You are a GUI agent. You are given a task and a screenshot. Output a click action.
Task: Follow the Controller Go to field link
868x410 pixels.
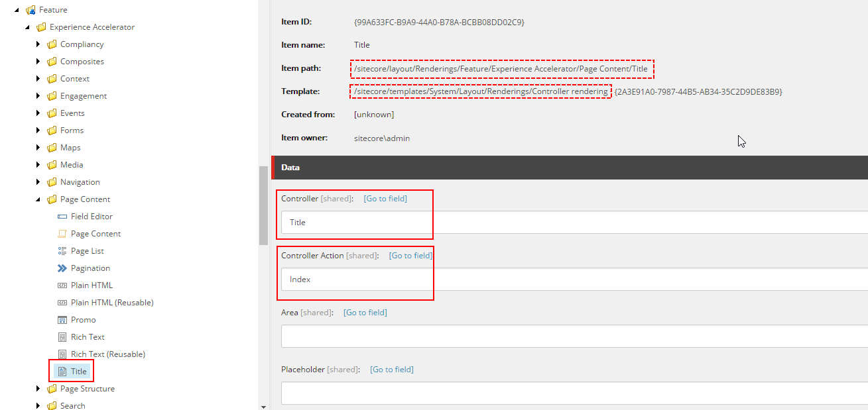coord(385,199)
